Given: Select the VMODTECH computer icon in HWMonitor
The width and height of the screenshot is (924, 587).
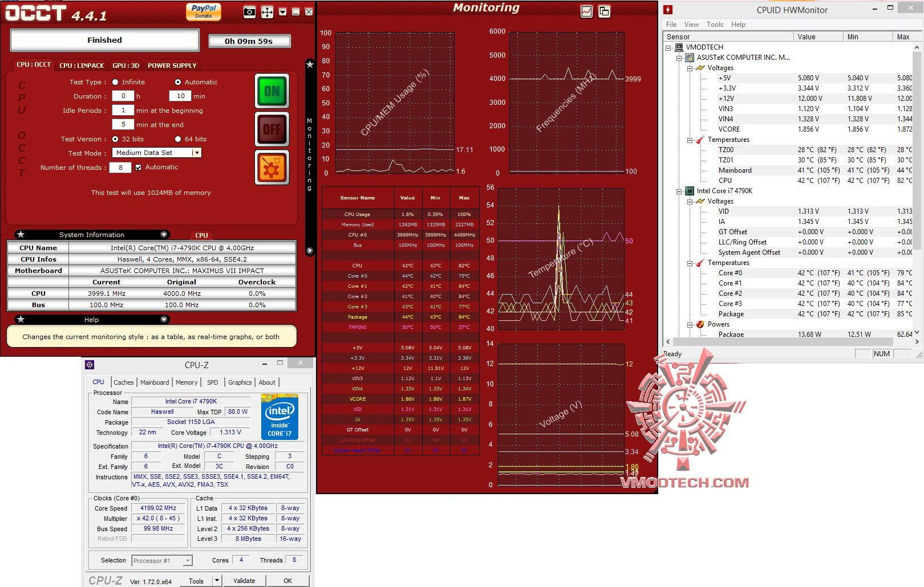Looking at the screenshot, I should [x=679, y=47].
